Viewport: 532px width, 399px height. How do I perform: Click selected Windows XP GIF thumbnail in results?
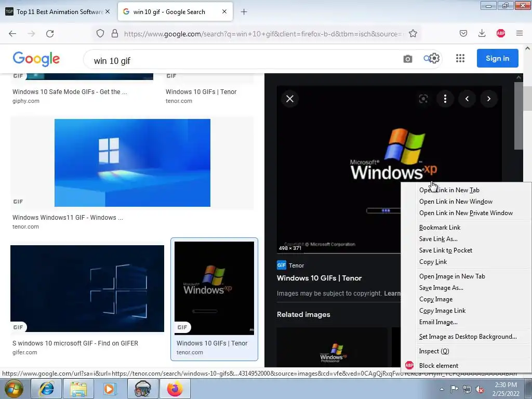[214, 288]
